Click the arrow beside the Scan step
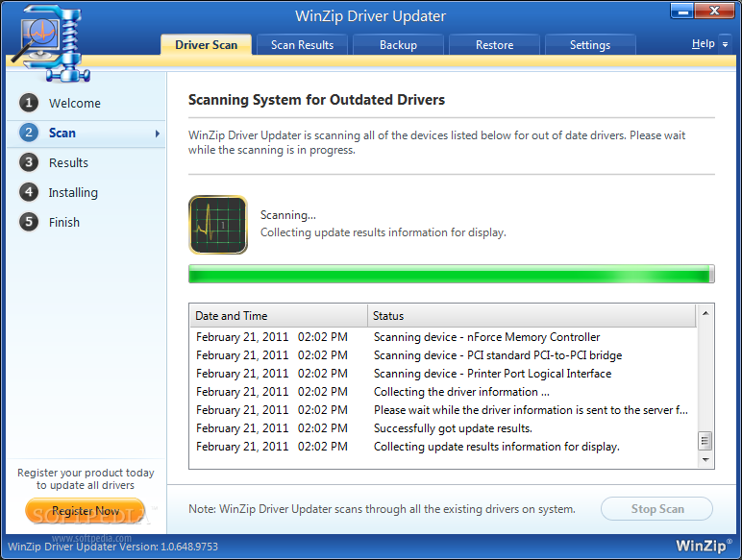This screenshot has height=560, width=742. tap(157, 134)
